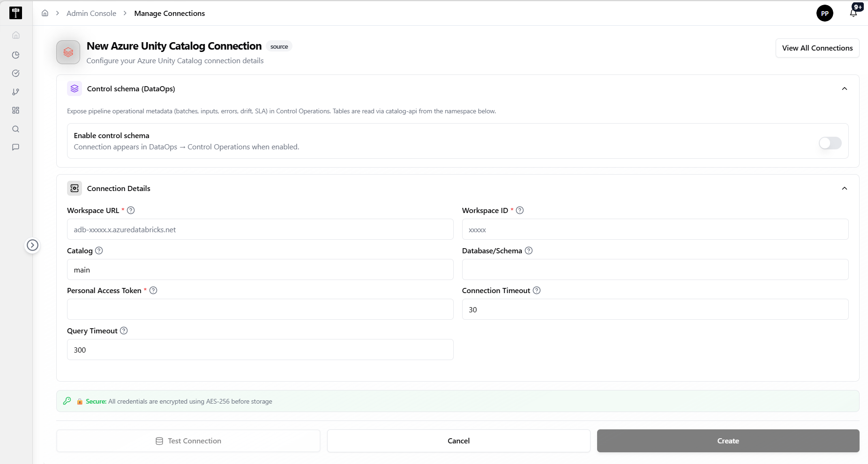Image resolution: width=868 pixels, height=464 pixels.
Task: Focus the Workspace ID input field
Action: pyautogui.click(x=655, y=229)
